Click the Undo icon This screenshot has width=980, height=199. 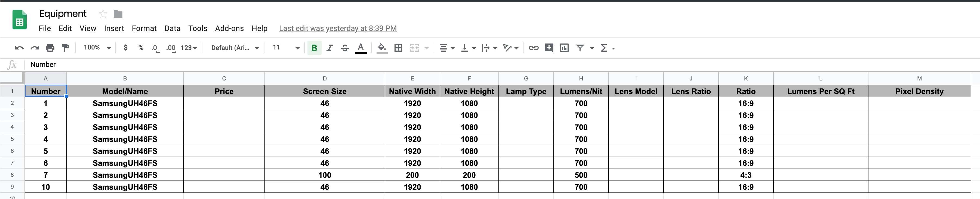19,48
